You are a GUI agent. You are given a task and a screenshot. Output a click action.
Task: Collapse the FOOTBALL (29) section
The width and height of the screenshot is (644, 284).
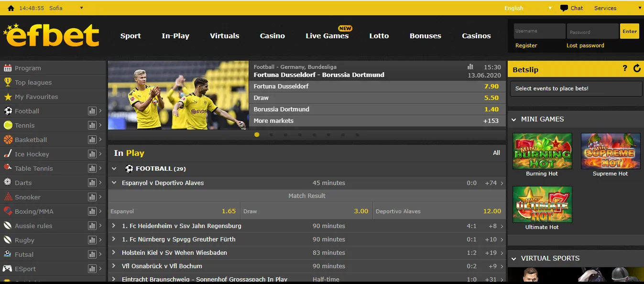[114, 169]
